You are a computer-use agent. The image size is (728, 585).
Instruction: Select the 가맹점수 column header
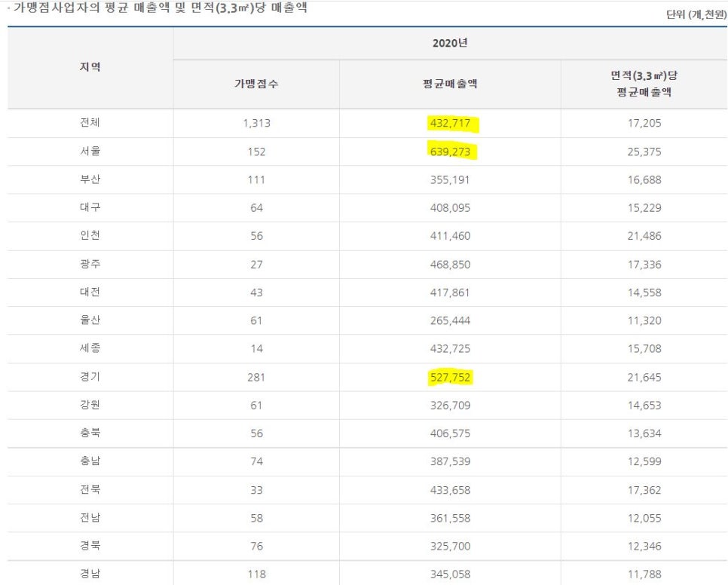(x=256, y=84)
